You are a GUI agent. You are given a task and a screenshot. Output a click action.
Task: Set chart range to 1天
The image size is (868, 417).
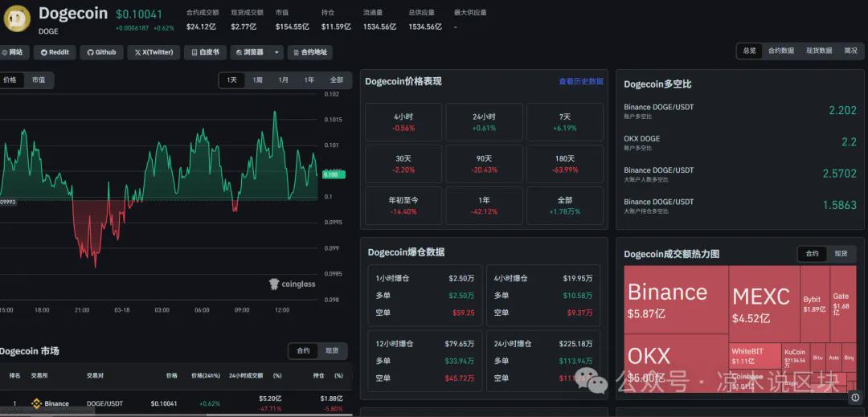[x=232, y=80]
